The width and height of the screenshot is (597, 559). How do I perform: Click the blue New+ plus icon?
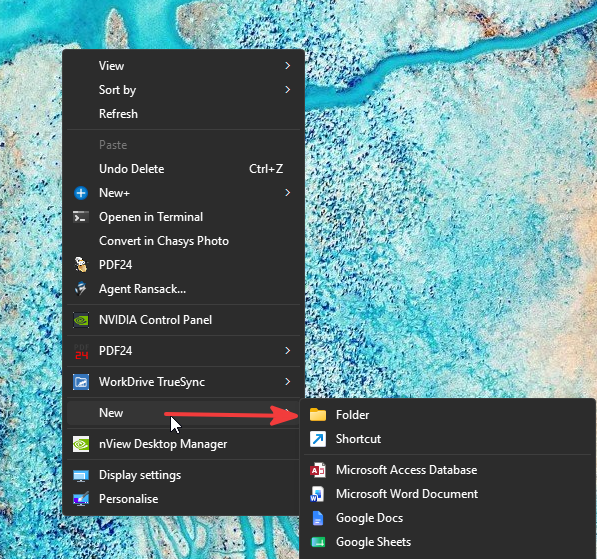coord(81,193)
